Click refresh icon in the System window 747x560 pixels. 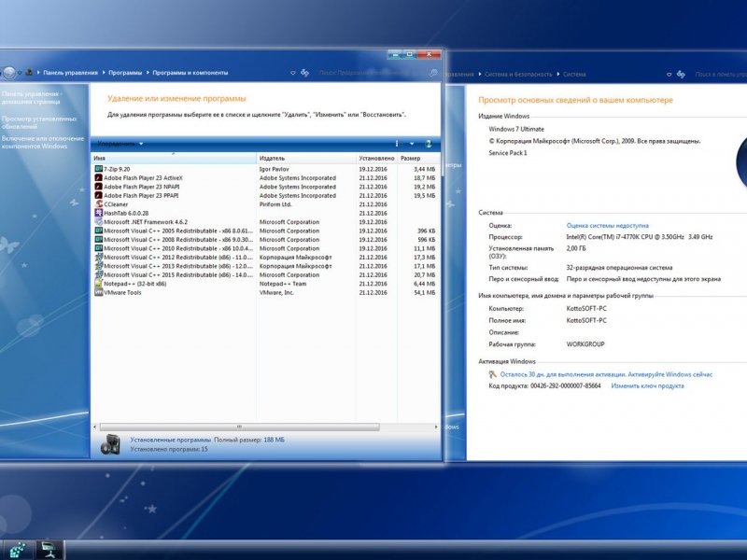(x=681, y=75)
